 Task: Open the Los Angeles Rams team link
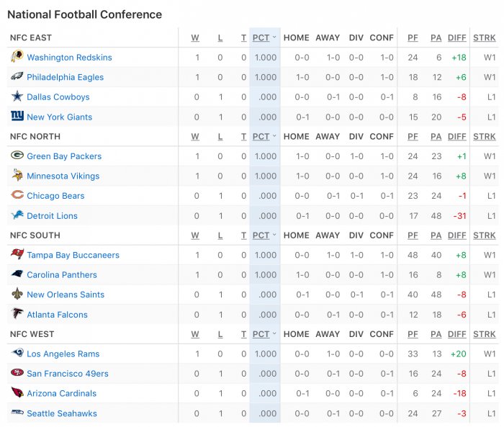pos(63,354)
